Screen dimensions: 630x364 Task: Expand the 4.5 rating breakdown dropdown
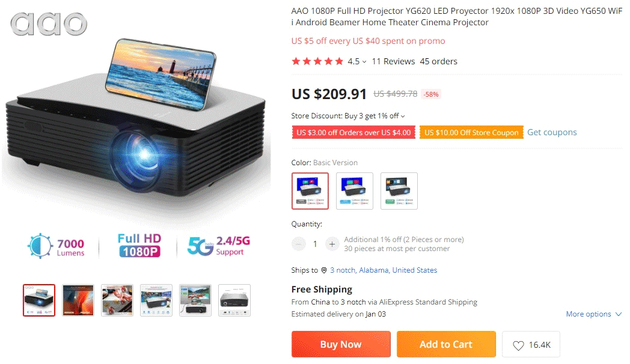(364, 62)
